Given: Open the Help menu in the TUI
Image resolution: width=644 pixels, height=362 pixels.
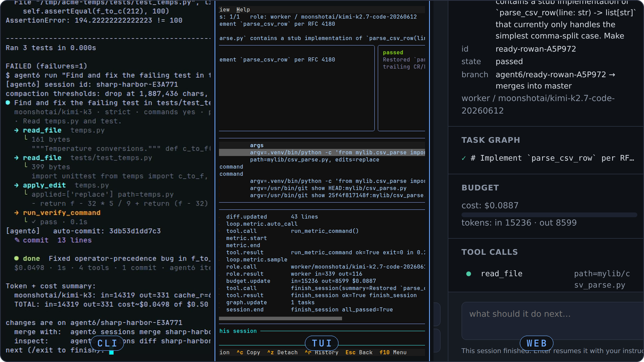Looking at the screenshot, I should 243,10.
